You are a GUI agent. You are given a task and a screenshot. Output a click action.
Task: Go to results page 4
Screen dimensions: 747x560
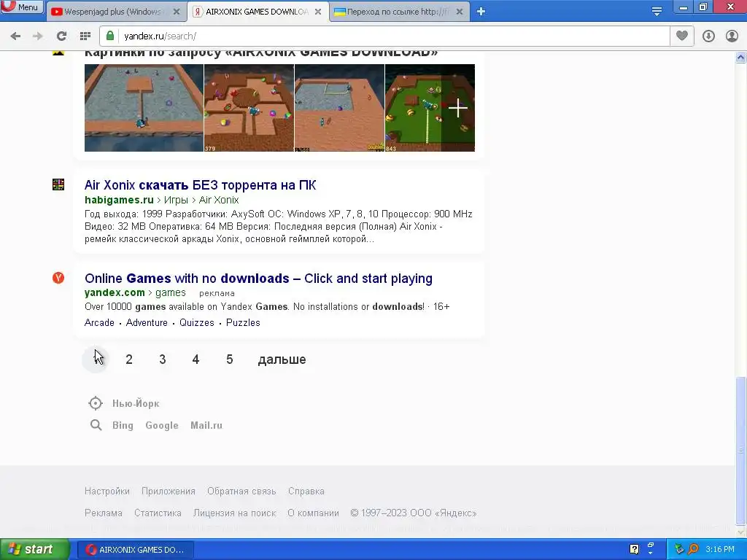tap(196, 359)
